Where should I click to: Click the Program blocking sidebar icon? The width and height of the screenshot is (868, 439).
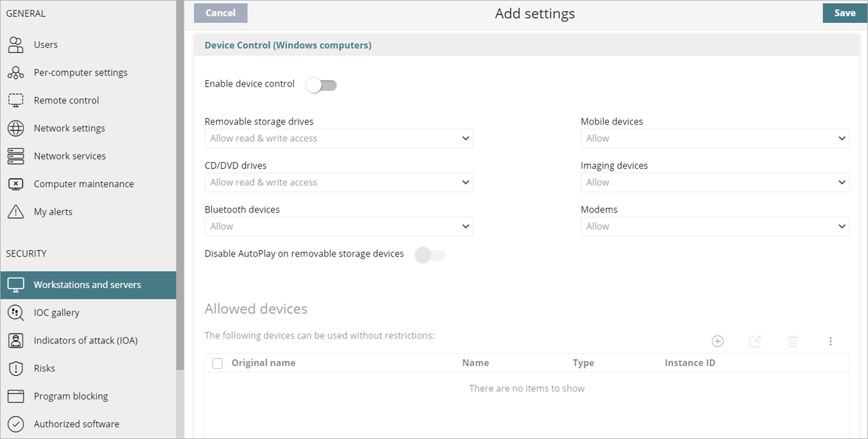(x=15, y=396)
